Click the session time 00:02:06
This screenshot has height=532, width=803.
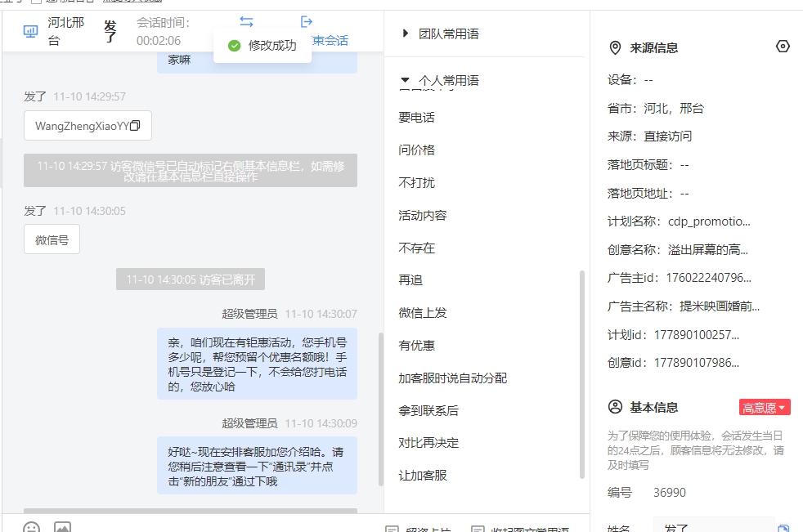pyautogui.click(x=159, y=40)
